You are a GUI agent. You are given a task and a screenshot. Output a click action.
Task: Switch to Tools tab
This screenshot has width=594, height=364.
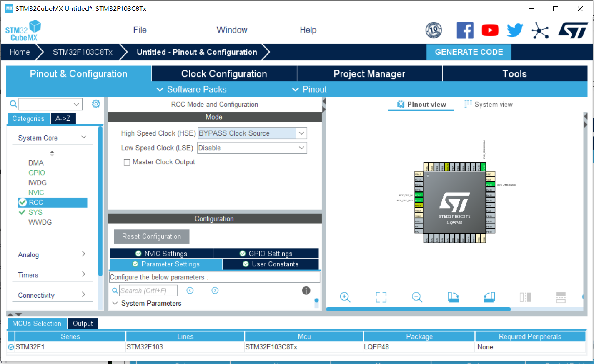(x=515, y=74)
